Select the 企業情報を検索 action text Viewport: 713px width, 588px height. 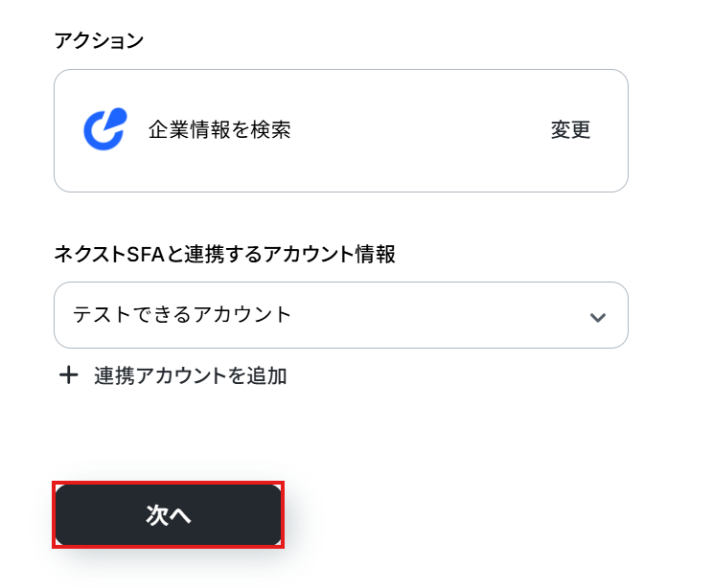point(219,130)
